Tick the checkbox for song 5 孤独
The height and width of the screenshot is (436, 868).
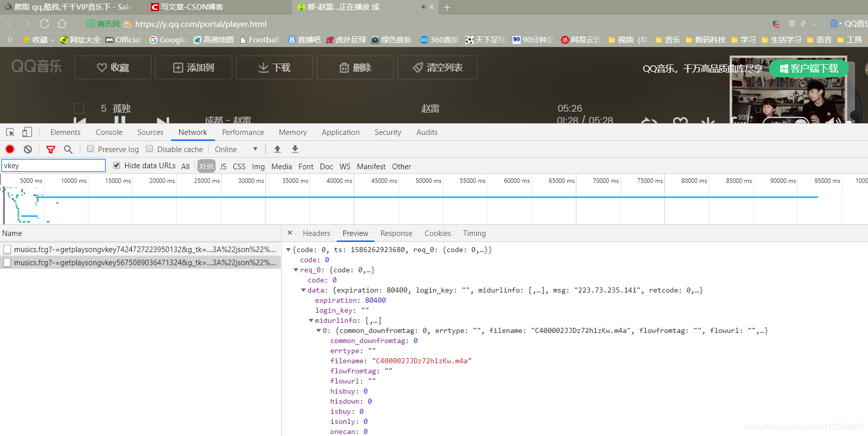point(79,108)
